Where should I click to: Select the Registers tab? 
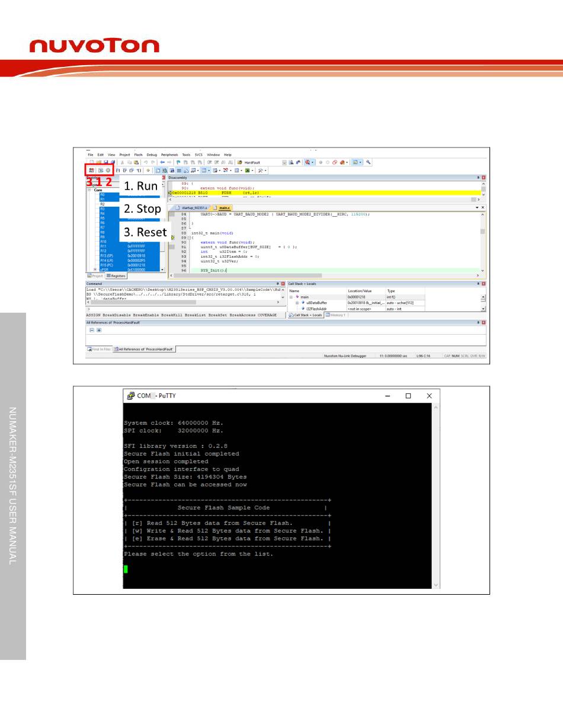click(116, 275)
